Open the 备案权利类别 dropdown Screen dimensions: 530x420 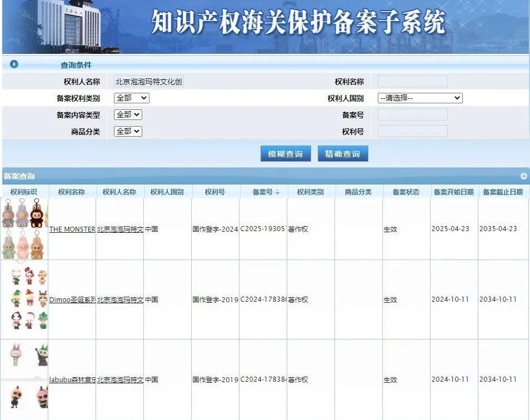point(132,98)
